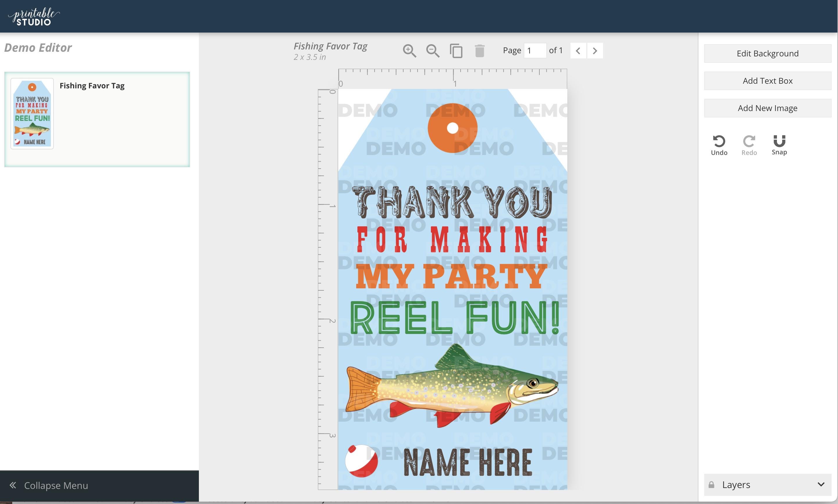Select the red and white bobber image
This screenshot has width=838, height=504.
point(361,461)
